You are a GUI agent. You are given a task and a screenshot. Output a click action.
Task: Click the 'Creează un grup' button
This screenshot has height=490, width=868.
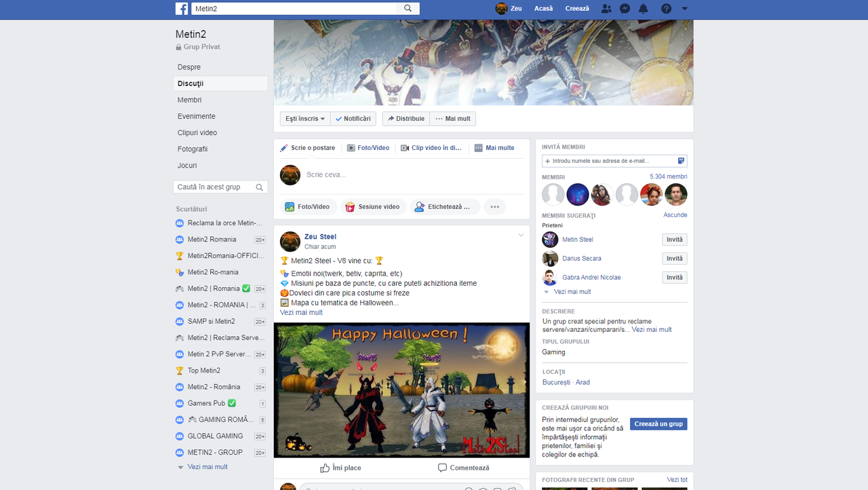pyautogui.click(x=658, y=423)
